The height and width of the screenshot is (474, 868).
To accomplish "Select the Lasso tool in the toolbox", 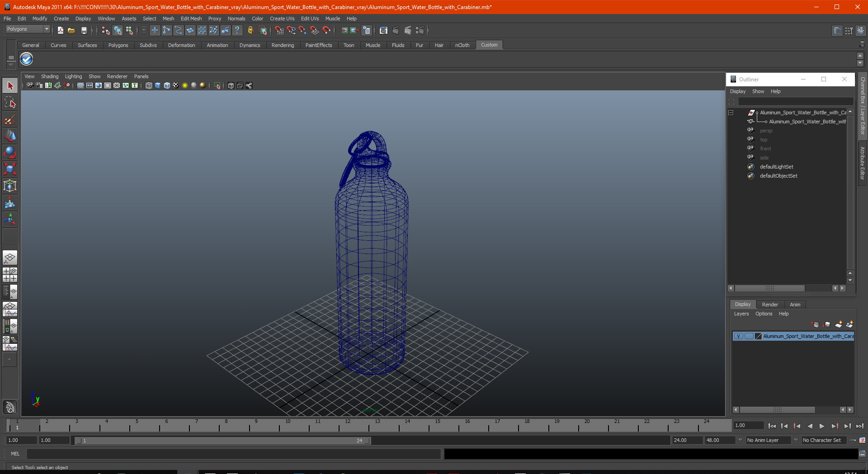I will click(10, 103).
